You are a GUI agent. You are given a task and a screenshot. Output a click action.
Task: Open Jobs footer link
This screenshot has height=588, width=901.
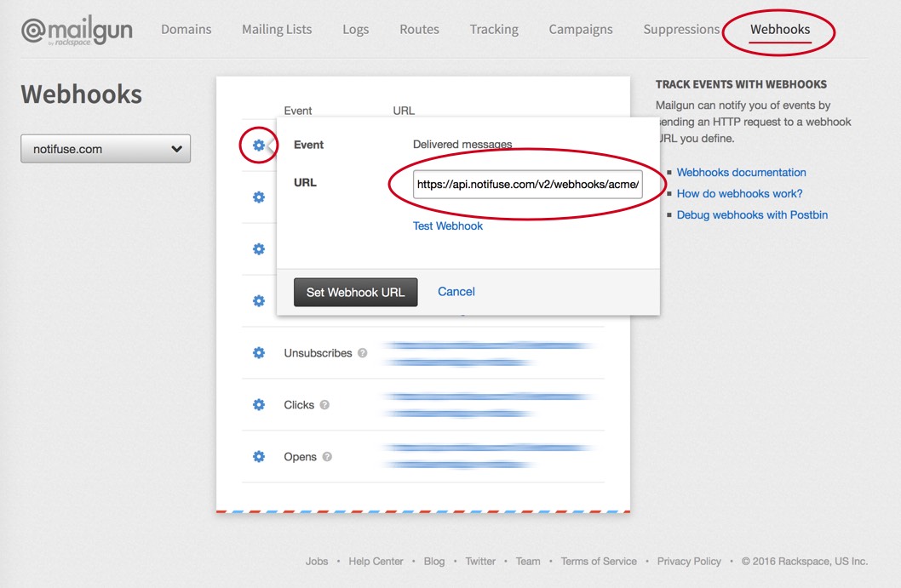317,561
